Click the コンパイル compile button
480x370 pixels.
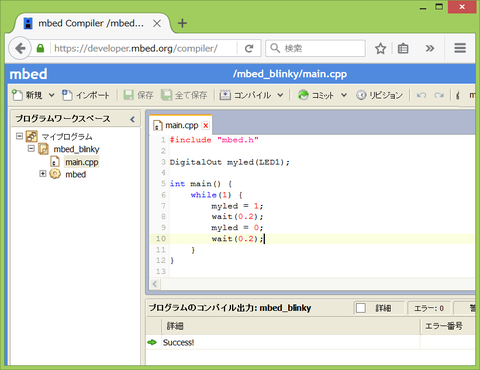coord(245,95)
